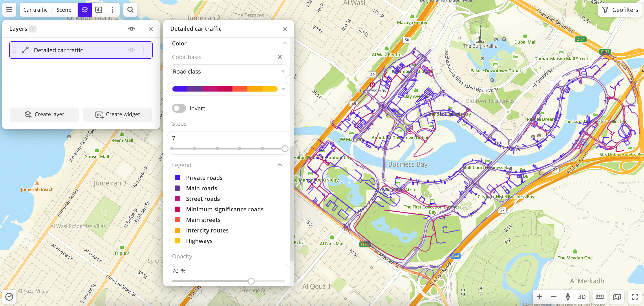Collapse the Legend section

[280, 165]
